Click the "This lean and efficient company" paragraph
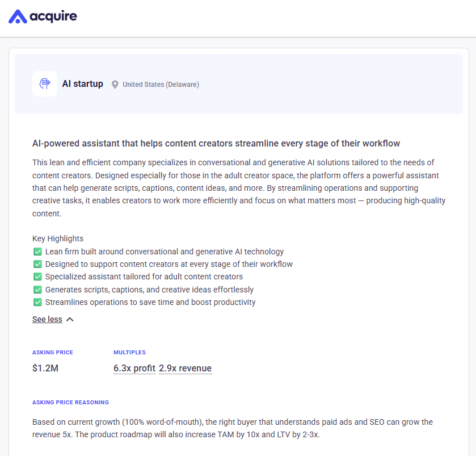This screenshot has width=476, height=456. coord(239,188)
